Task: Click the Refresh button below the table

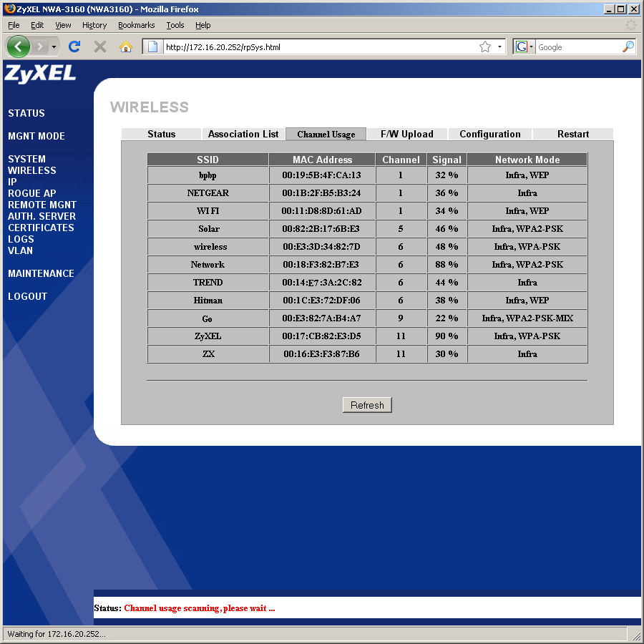Action: click(x=367, y=405)
